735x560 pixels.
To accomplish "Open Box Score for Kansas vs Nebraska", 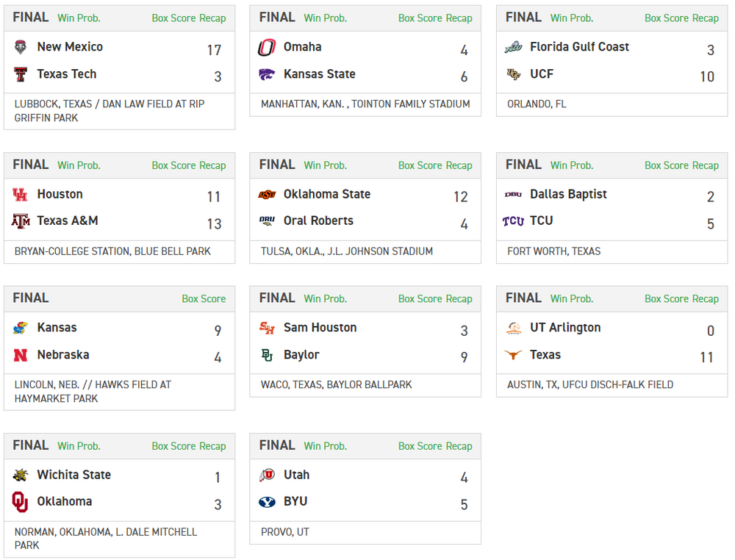I will [204, 299].
